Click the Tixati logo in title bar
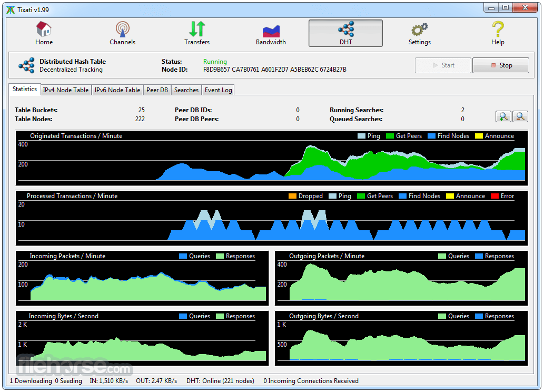 pos(11,9)
